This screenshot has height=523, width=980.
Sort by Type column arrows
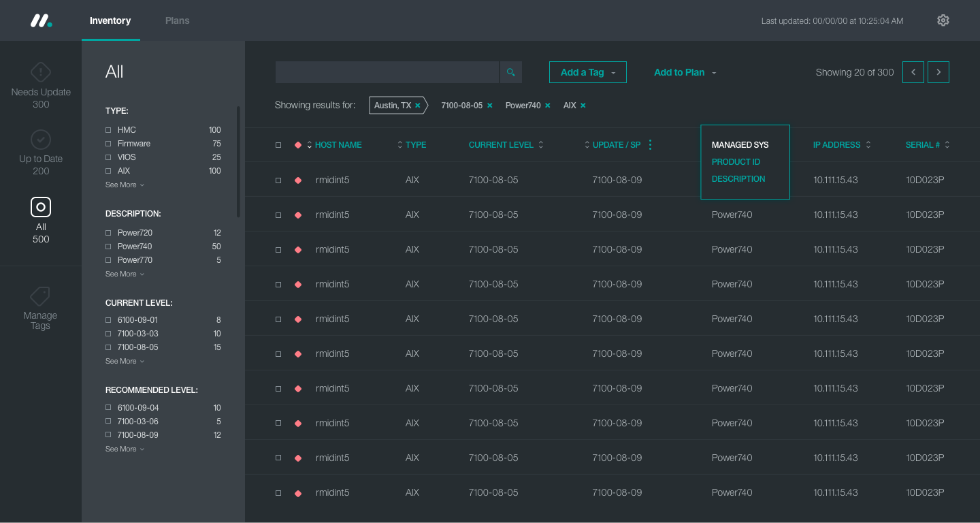(400, 145)
